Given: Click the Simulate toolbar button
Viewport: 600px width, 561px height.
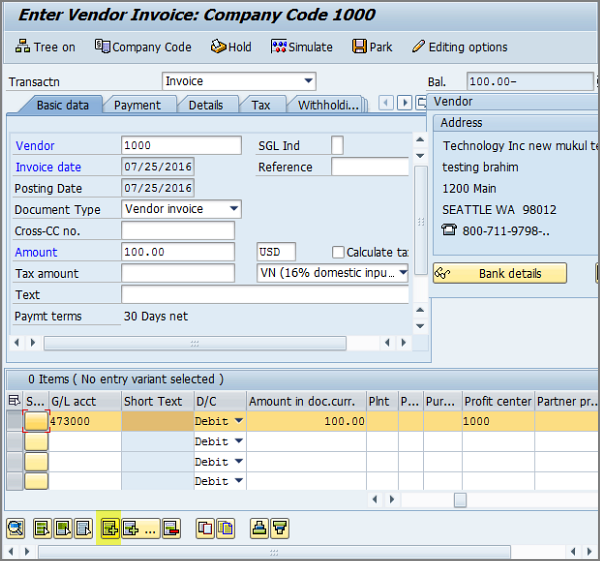Looking at the screenshot, I should pyautogui.click(x=301, y=47).
